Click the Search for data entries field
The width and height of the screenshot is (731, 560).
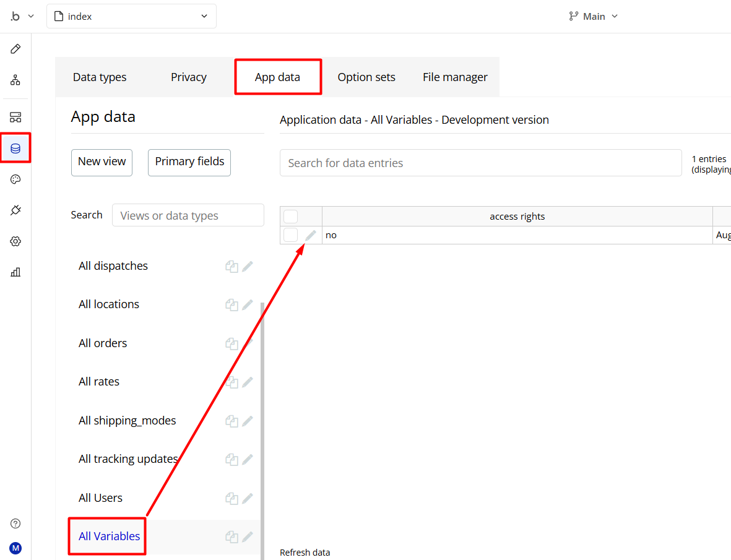(x=480, y=163)
